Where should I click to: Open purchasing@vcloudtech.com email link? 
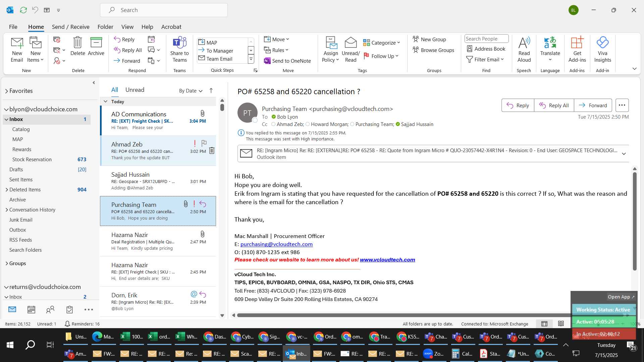276,244
